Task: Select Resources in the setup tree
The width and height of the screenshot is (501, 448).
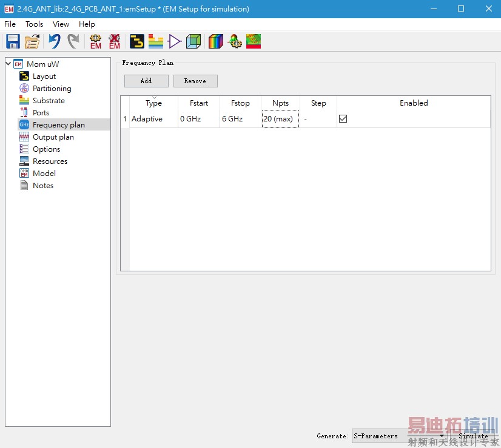Action: pyautogui.click(x=50, y=161)
